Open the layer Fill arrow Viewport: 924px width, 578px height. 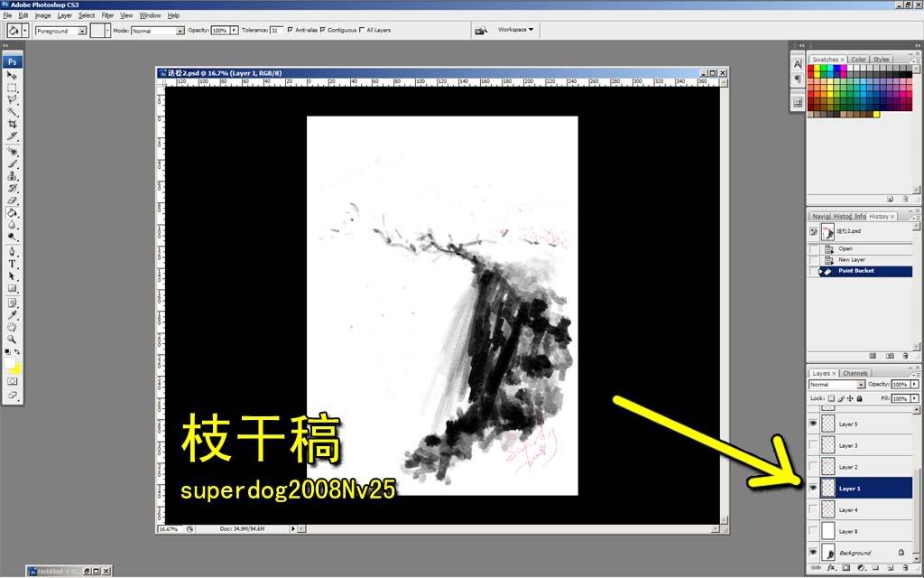click(915, 398)
